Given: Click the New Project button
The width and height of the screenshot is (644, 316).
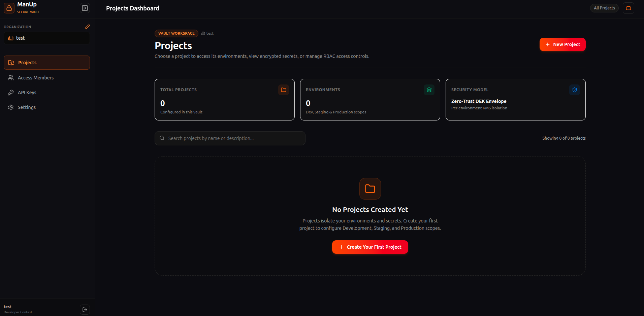Looking at the screenshot, I should (x=562, y=44).
